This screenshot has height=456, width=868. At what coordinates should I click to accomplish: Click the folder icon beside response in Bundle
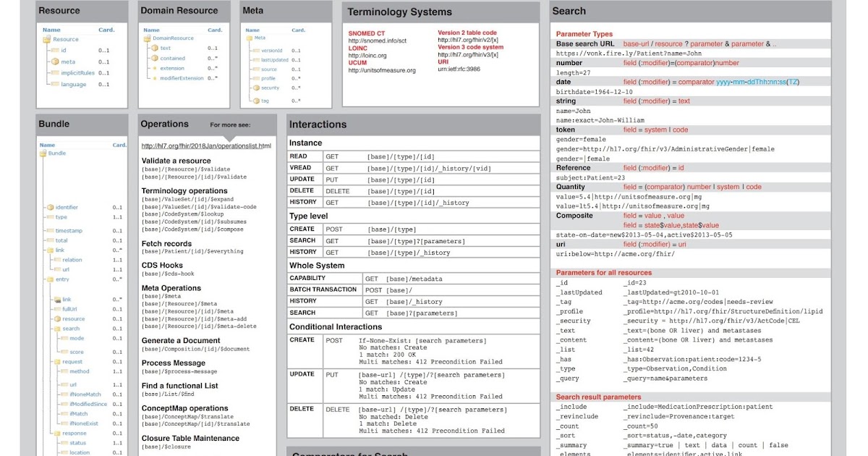coord(57,434)
